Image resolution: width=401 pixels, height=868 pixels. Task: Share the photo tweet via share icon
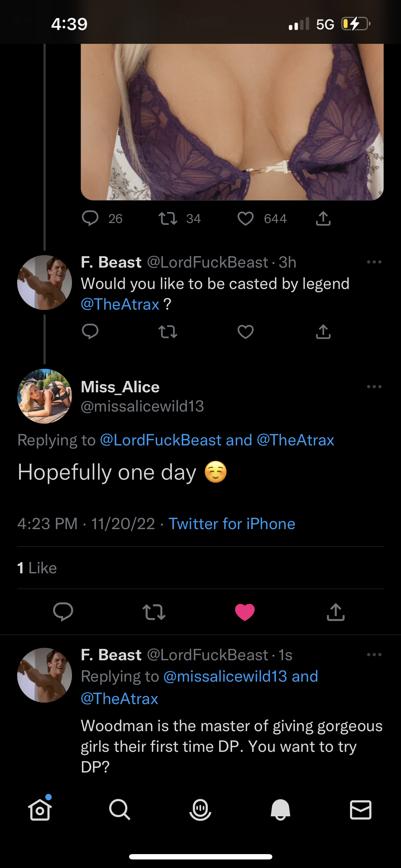(x=323, y=218)
